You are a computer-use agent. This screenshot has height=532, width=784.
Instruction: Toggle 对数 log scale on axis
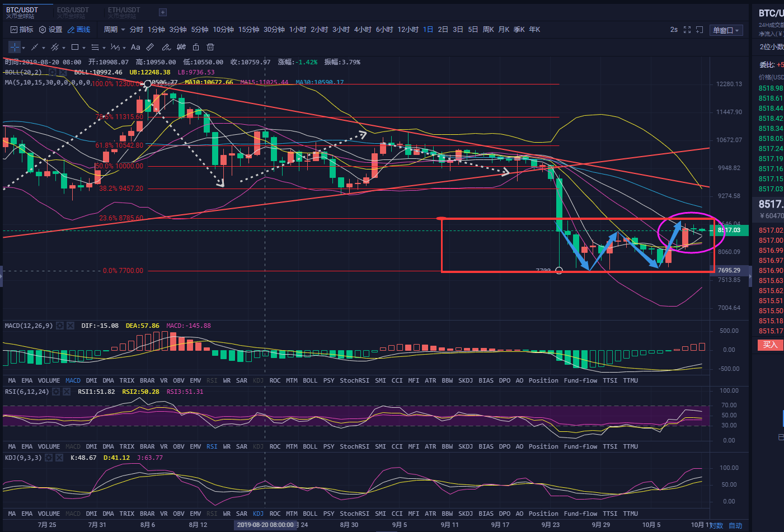tap(717, 525)
